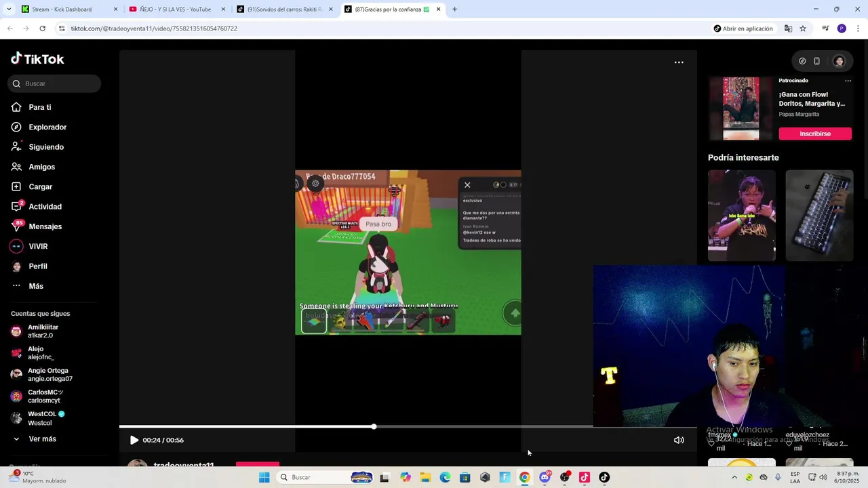Click the Windows taskbar Buscar box

pyautogui.click(x=325, y=477)
